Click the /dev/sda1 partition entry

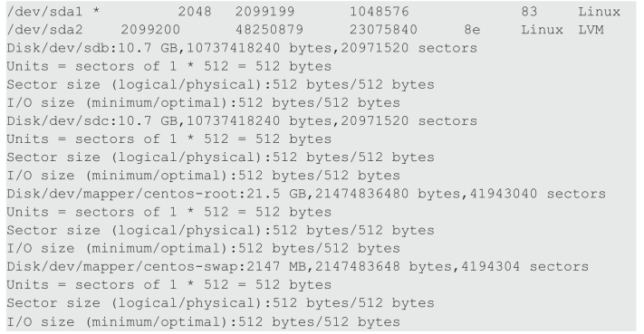click(313, 12)
